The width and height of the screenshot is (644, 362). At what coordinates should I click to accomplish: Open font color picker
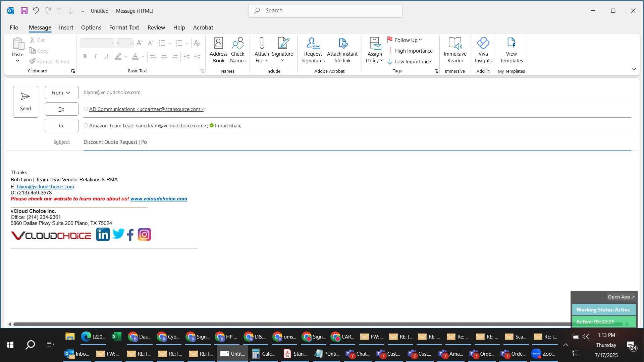click(x=143, y=57)
